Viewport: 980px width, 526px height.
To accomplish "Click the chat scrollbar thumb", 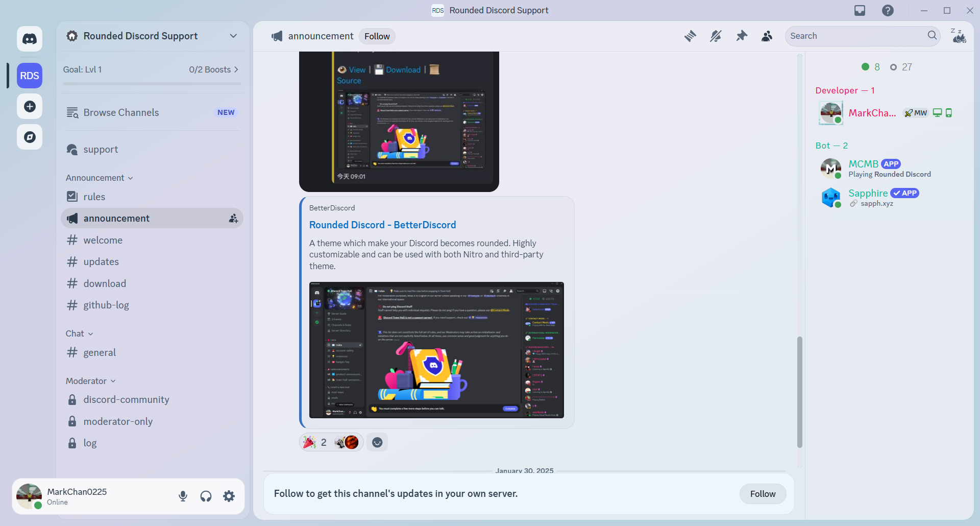I will coord(799,392).
